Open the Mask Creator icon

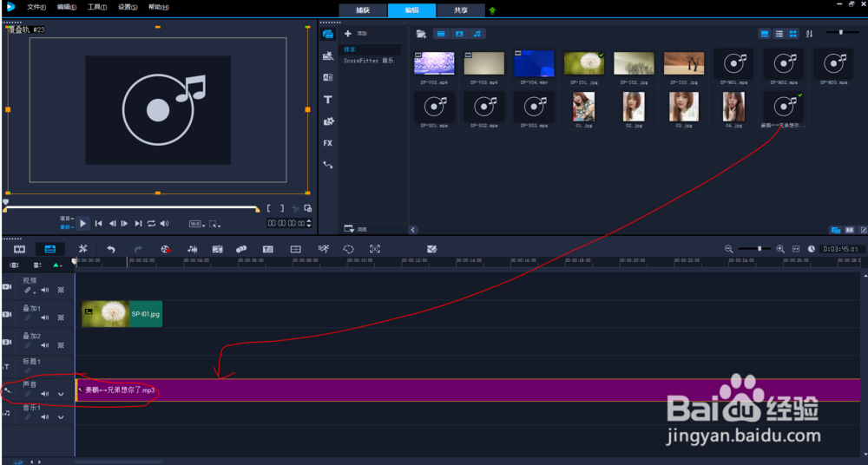coord(349,250)
